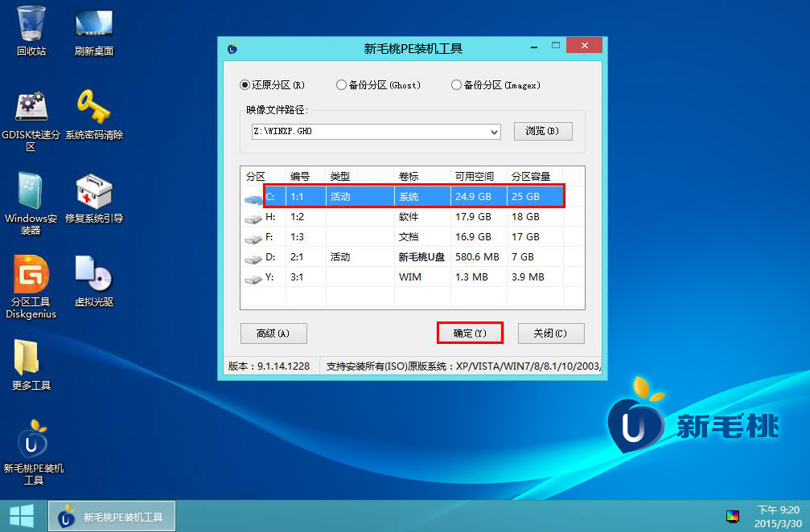810x532 pixels.
Task: Choose the 备份分区 (Imagex) radio option
Action: [457, 85]
